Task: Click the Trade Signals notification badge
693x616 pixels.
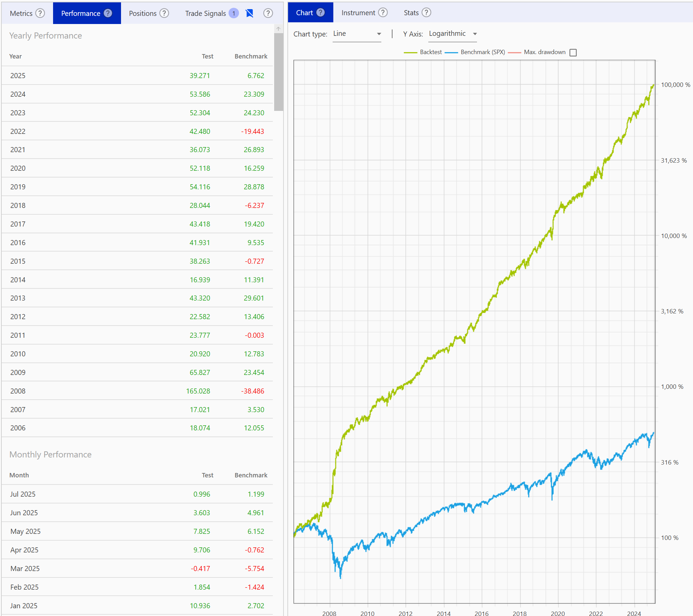Action: pyautogui.click(x=234, y=13)
